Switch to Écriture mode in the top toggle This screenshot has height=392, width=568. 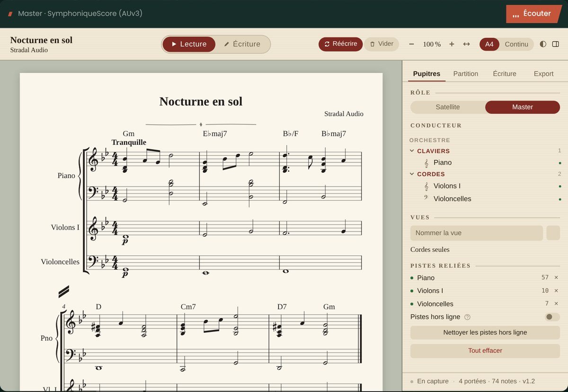[242, 44]
